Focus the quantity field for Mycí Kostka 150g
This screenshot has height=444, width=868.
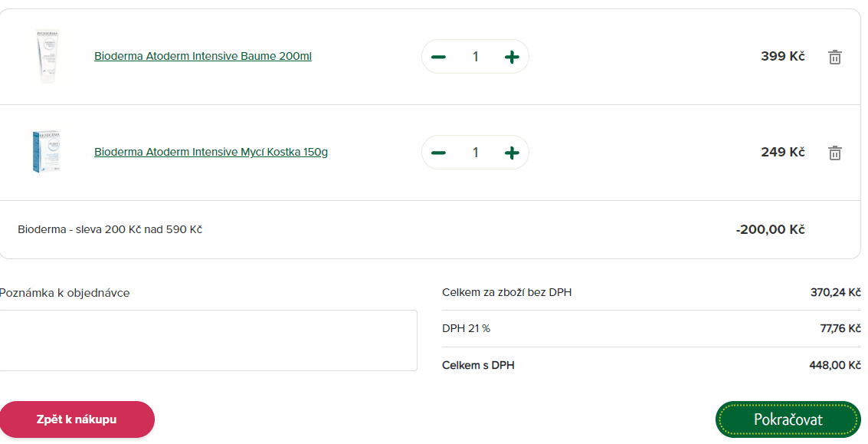pyautogui.click(x=475, y=153)
